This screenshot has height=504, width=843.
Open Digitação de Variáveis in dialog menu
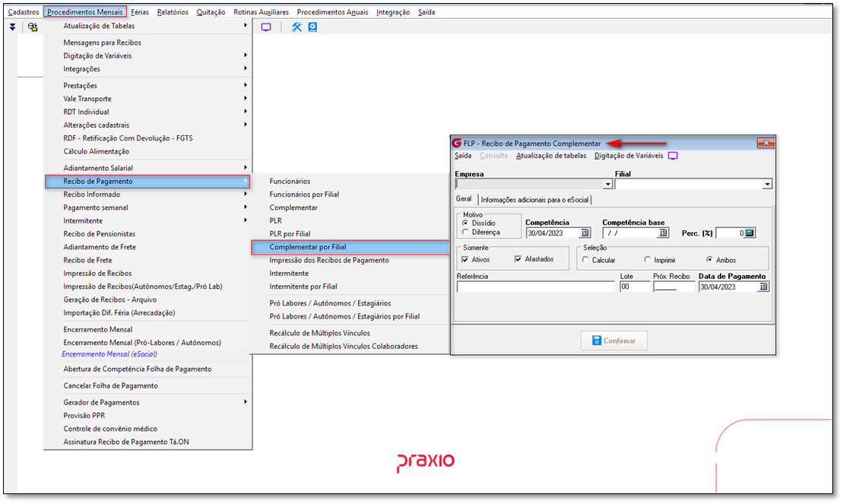point(629,156)
